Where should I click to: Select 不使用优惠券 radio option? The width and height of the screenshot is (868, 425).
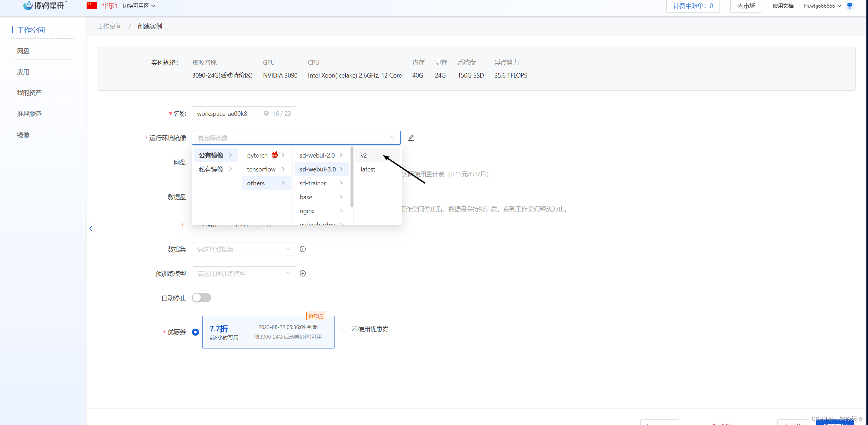(x=345, y=329)
